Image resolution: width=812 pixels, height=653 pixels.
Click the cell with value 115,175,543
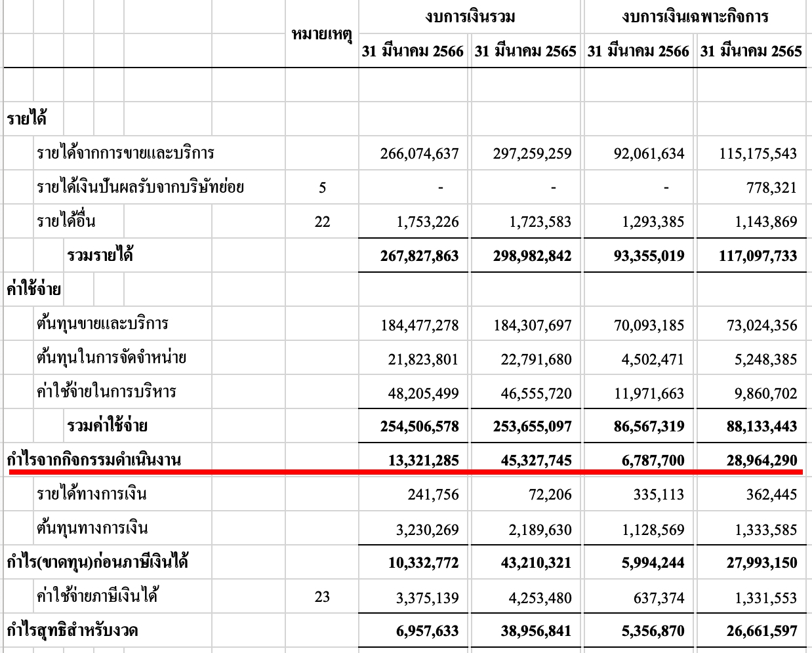[x=758, y=154]
